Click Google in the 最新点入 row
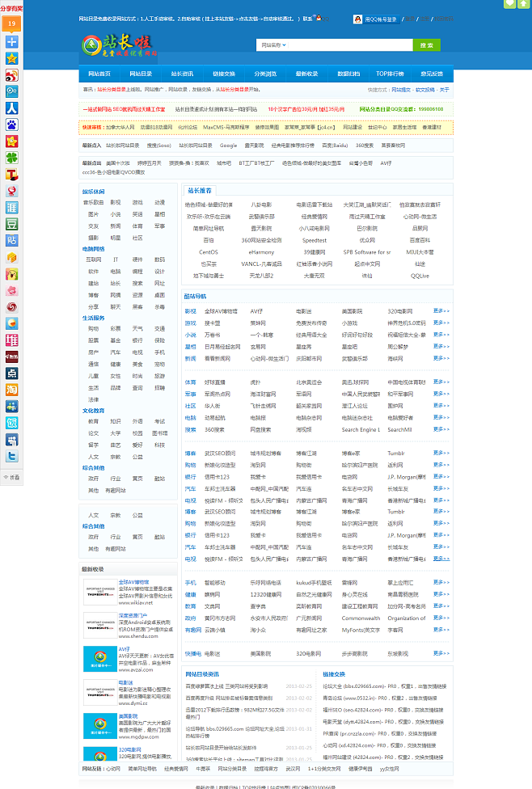Screen dimensions: 532x789 228,146
